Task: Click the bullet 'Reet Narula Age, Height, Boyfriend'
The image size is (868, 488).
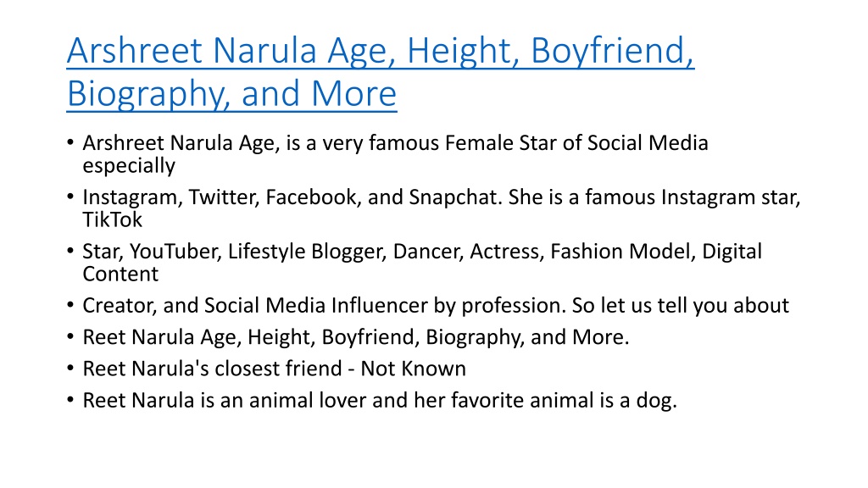Action: tap(356, 337)
